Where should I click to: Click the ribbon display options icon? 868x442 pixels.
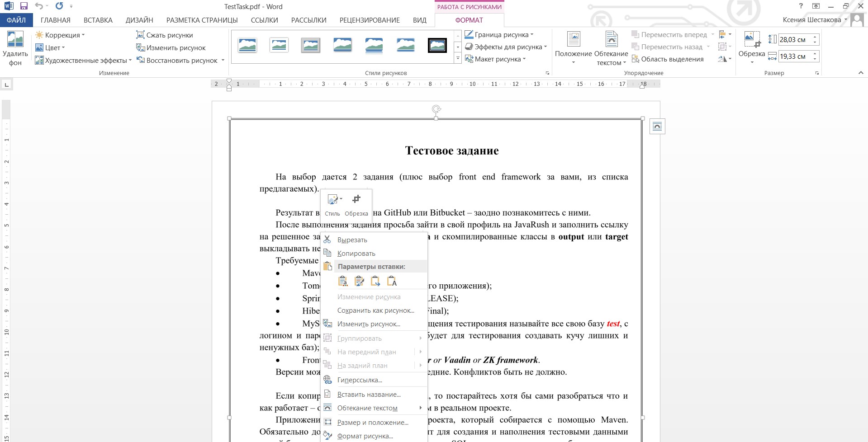point(816,6)
